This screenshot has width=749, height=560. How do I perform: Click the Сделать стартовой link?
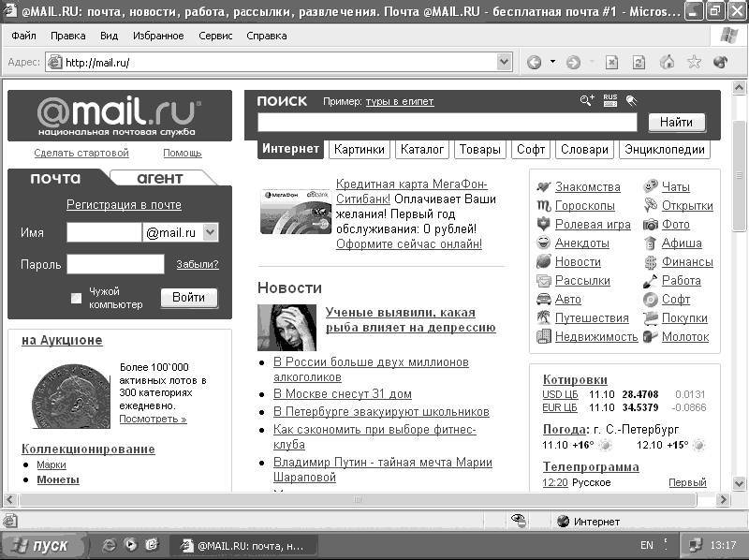point(81,153)
